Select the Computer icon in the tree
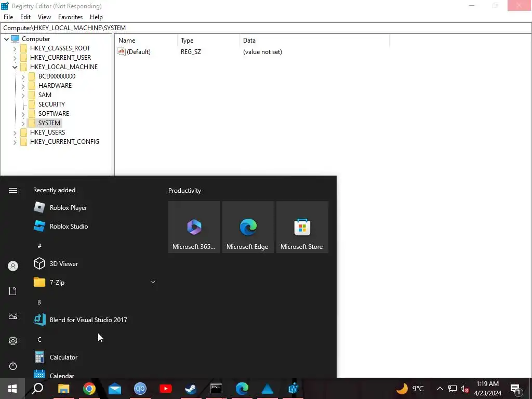Viewport: 532px width, 399px height. pyautogui.click(x=15, y=38)
